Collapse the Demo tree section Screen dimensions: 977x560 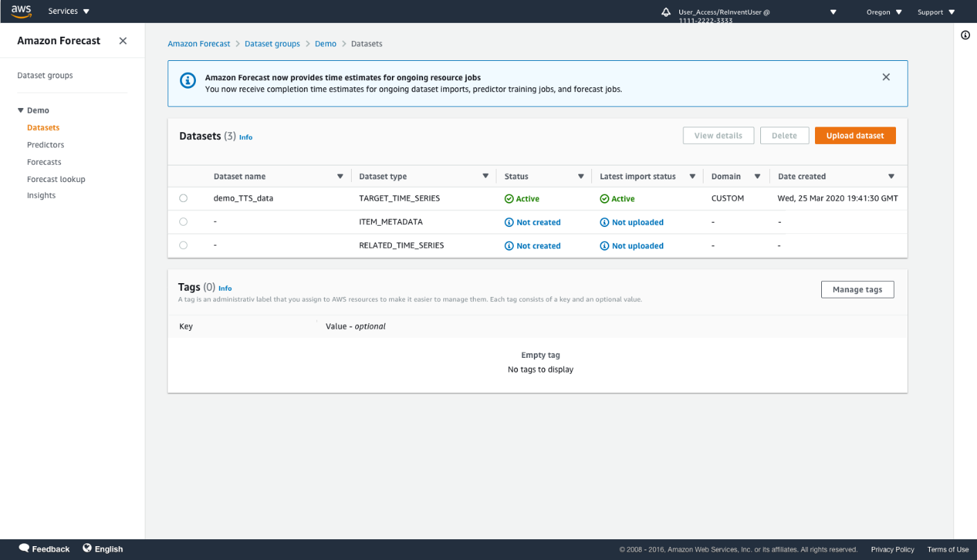[x=21, y=110]
